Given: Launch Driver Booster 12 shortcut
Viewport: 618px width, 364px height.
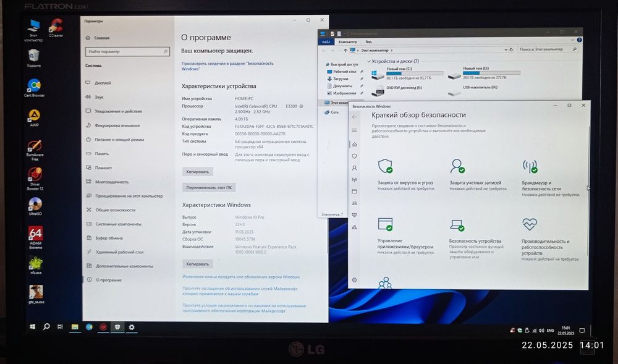Looking at the screenshot, I should tap(35, 179).
